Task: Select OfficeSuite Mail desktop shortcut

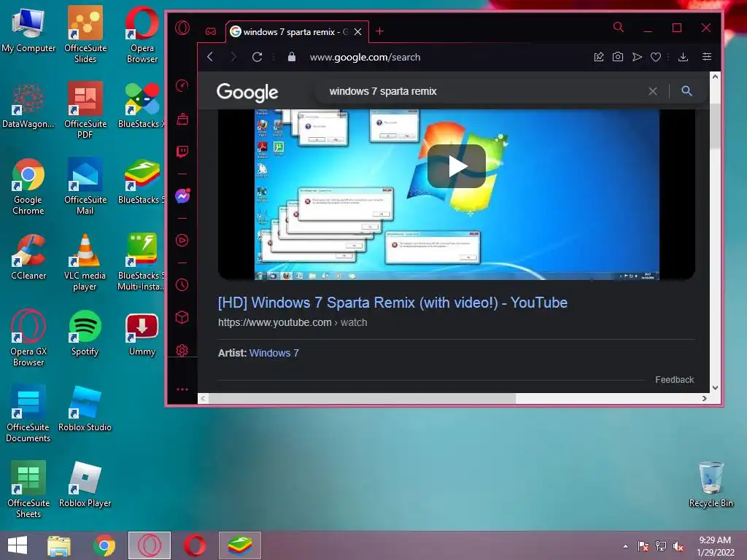Action: click(x=85, y=186)
